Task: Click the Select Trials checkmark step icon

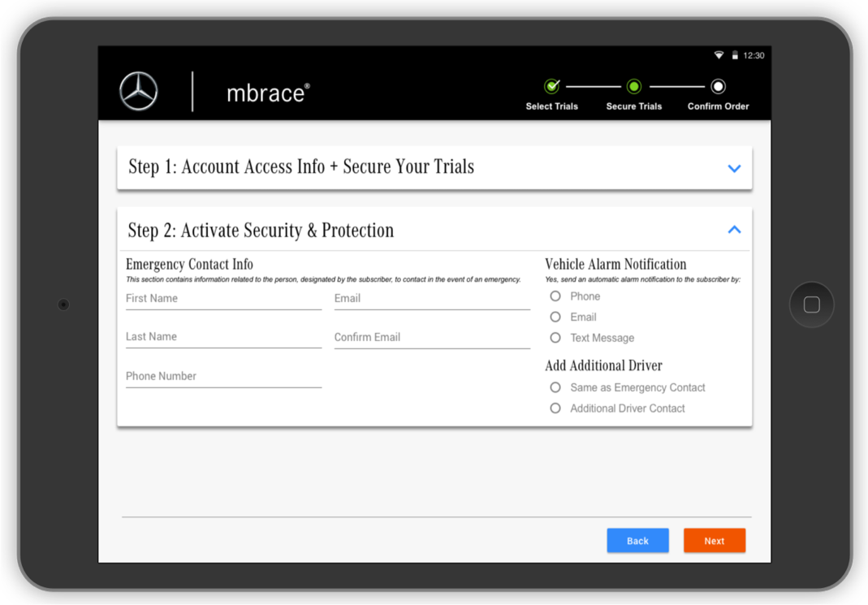Action: (552, 86)
